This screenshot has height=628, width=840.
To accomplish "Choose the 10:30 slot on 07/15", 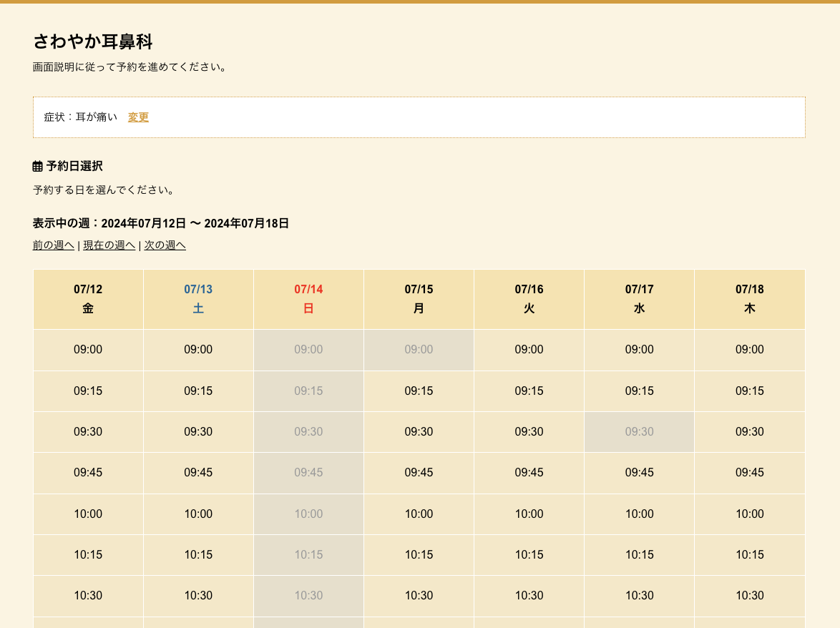I will point(419,595).
